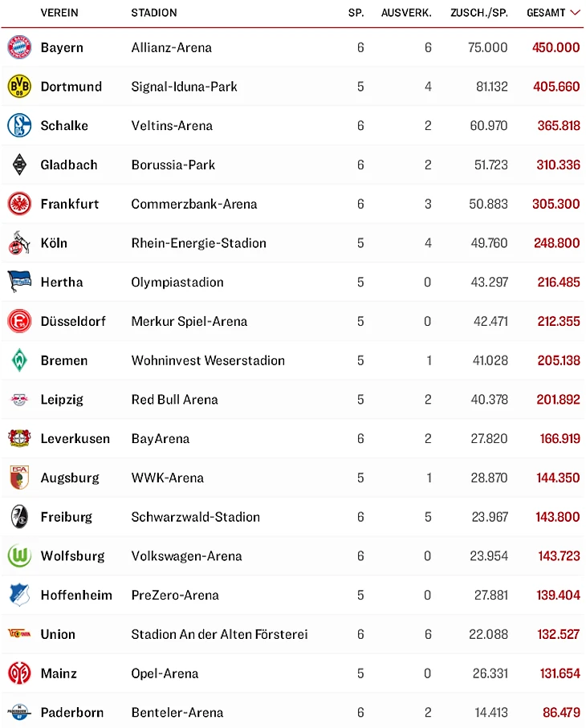Click the Eintracht Frankfurt eagle logo
586x728 pixels.
point(19,204)
